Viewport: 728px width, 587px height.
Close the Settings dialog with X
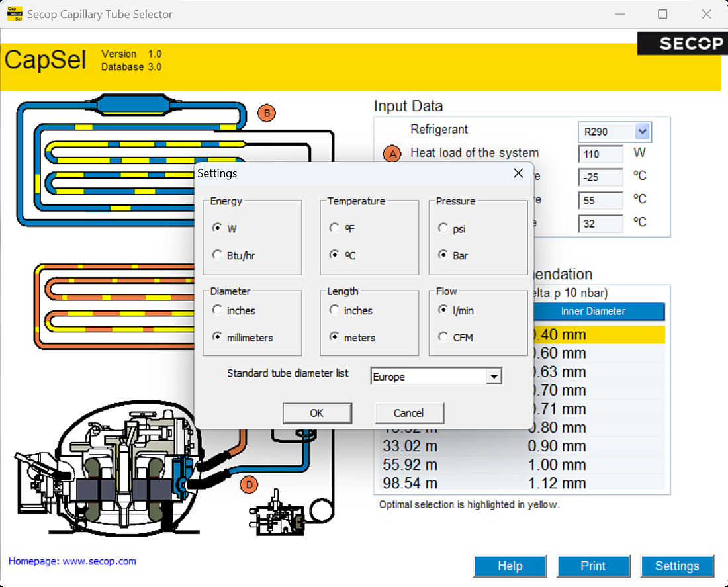pyautogui.click(x=518, y=173)
